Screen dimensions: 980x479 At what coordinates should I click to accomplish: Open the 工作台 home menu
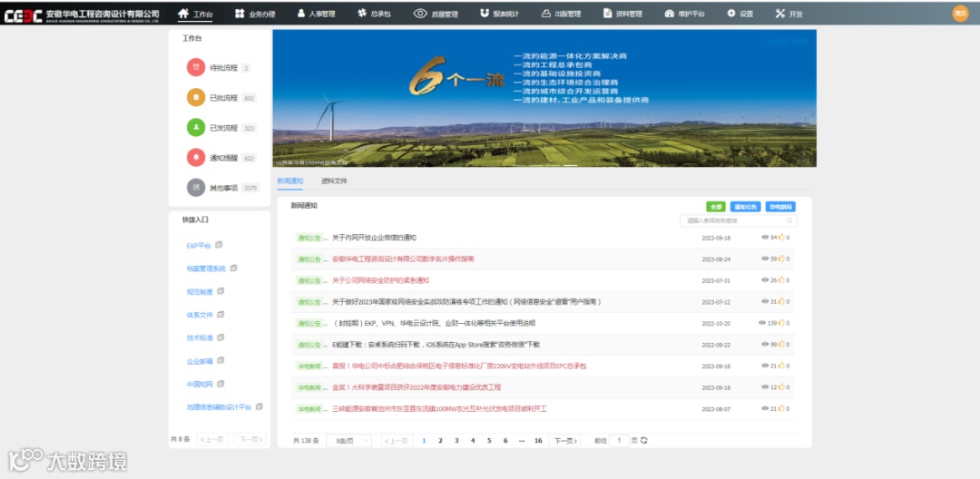[x=195, y=14]
